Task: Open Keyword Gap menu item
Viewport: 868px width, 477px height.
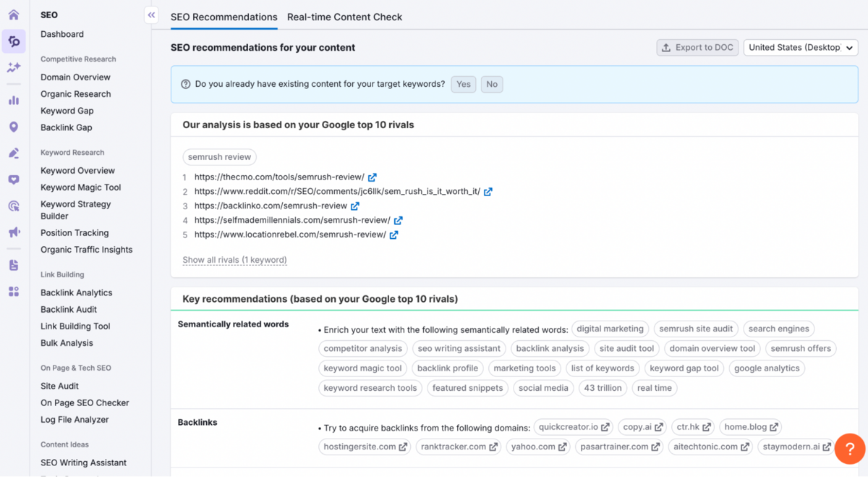Action: point(67,111)
